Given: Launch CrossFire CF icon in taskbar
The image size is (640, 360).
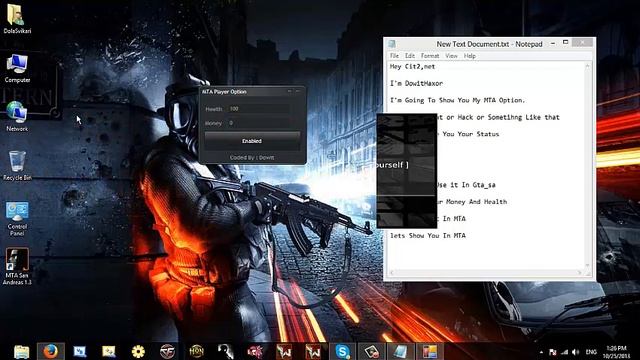Looking at the screenshot, I should (x=167, y=351).
